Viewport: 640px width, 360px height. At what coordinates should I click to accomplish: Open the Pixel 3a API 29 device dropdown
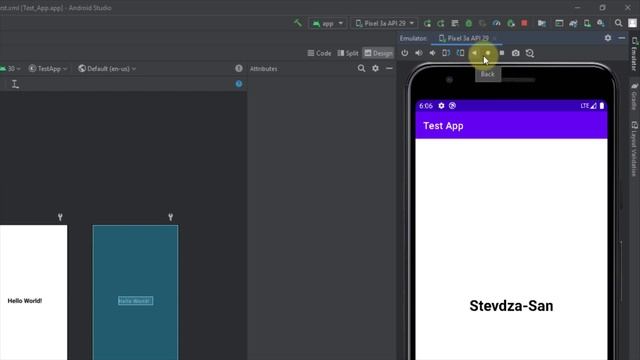384,24
